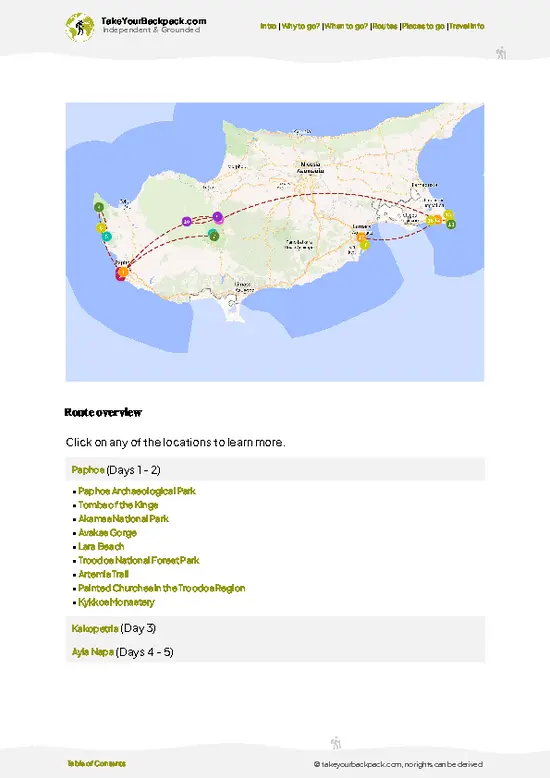Select the teal marker on the west coast
Screen dimensions: 550x778
(x=106, y=236)
